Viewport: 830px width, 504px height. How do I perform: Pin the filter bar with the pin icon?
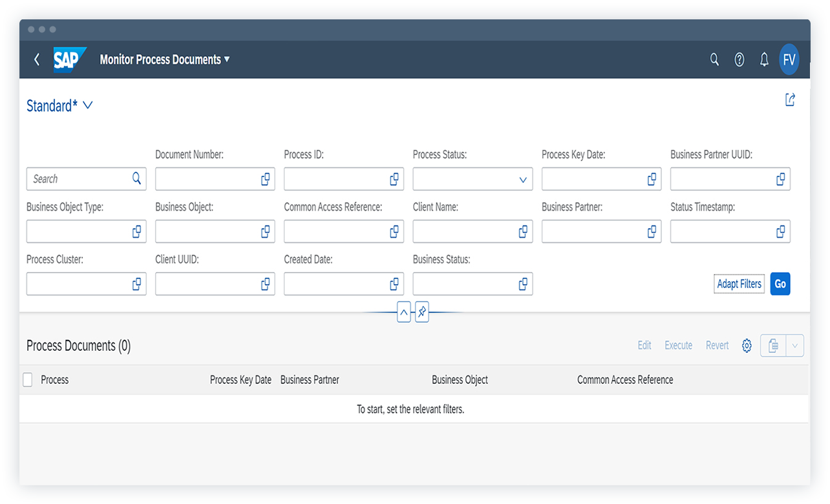422,312
